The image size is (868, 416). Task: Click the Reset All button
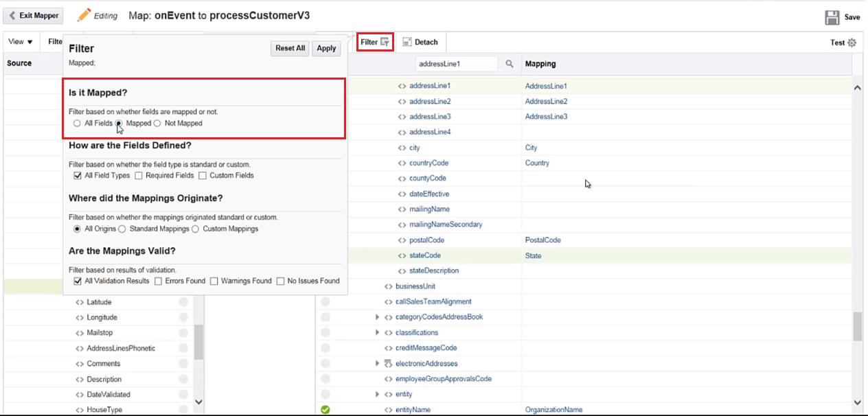(290, 48)
